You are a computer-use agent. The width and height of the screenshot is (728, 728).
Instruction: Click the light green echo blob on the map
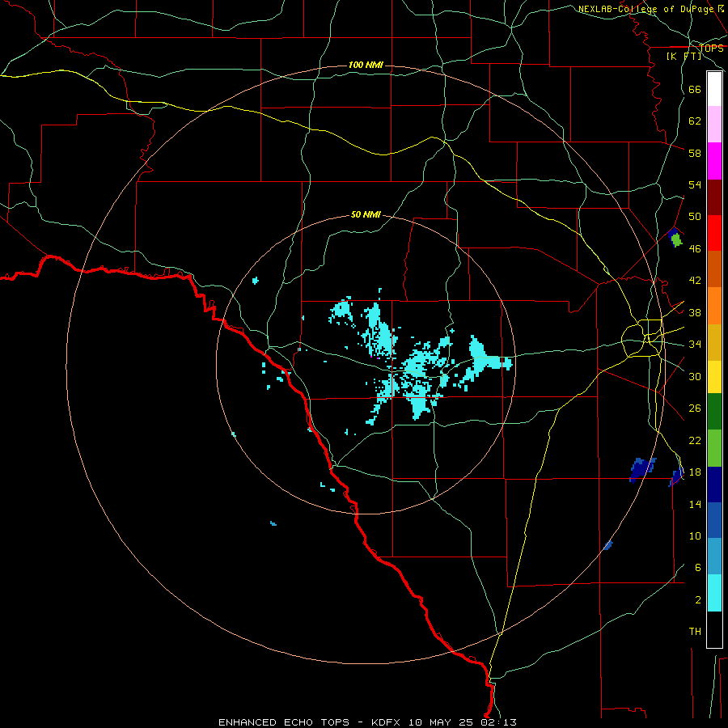(x=677, y=240)
